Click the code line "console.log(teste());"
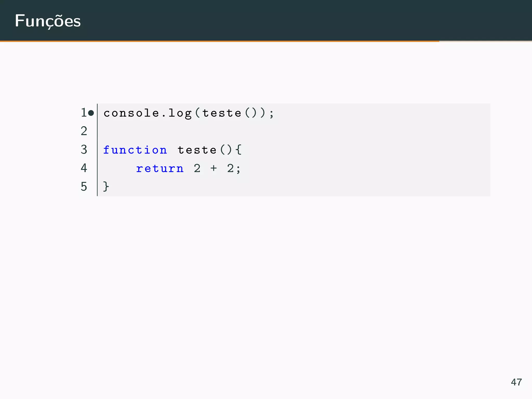 click(x=189, y=113)
